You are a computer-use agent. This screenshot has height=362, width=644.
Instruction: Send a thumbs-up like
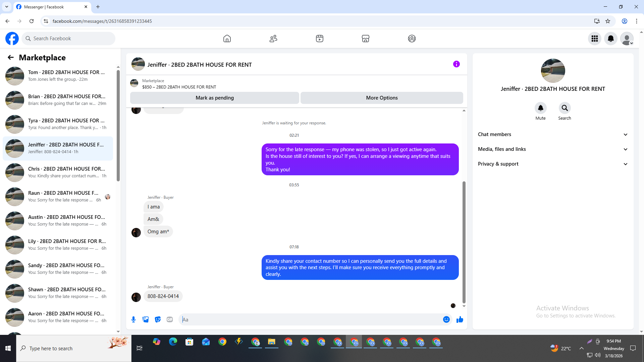(460, 319)
